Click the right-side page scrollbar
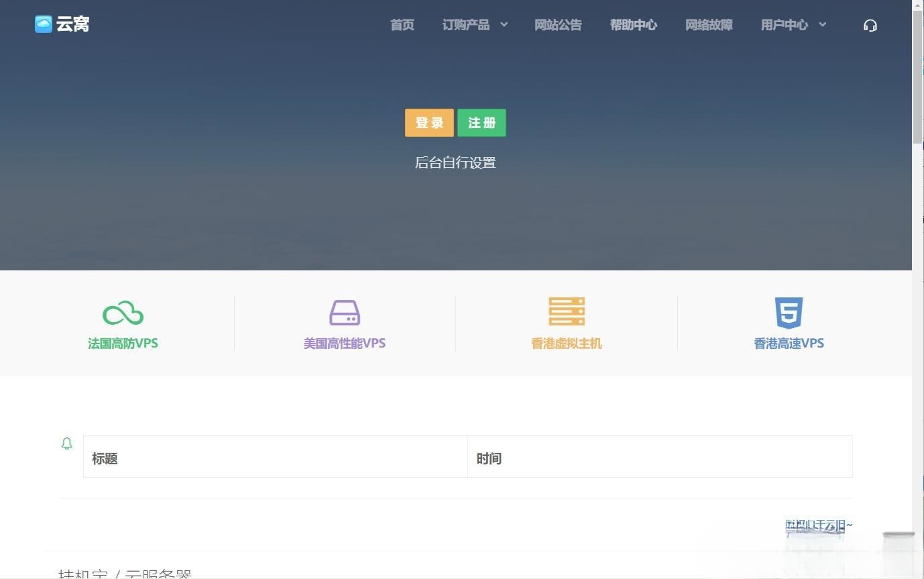This screenshot has width=924, height=579. click(919, 74)
